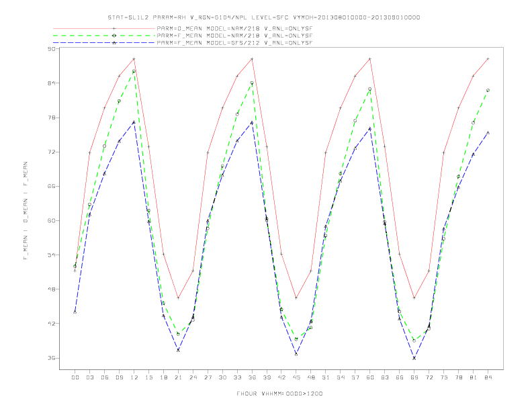The image size is (532, 411).
Task: Click x-axis forecast hour label 03
Action: click(x=89, y=377)
